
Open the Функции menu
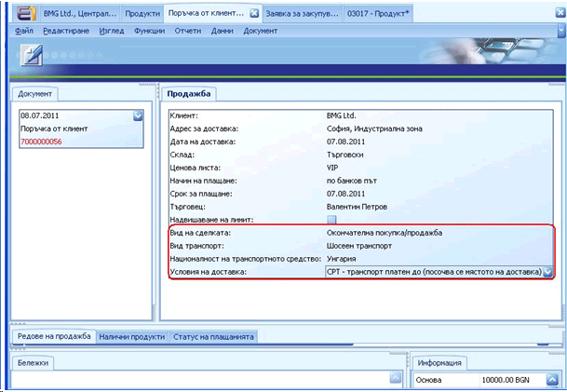[x=149, y=31]
